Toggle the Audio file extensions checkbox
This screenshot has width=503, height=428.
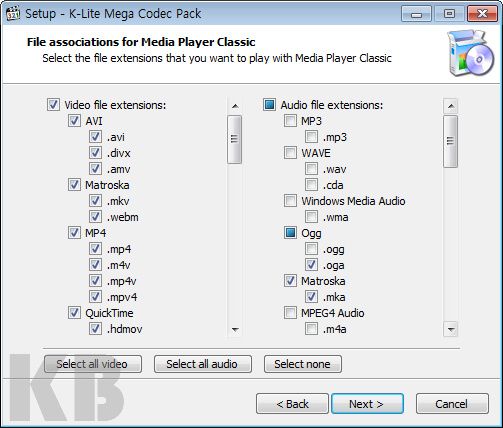click(269, 105)
